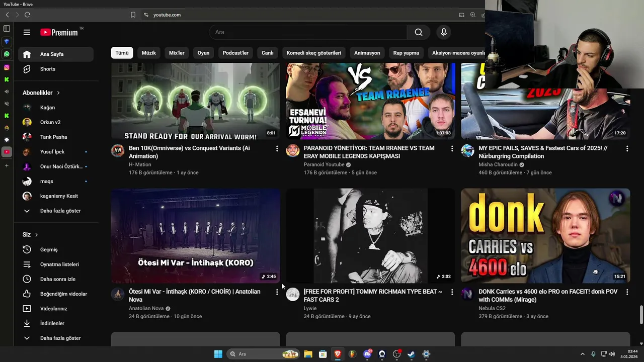Open Discord from the taskbar

coord(367,354)
